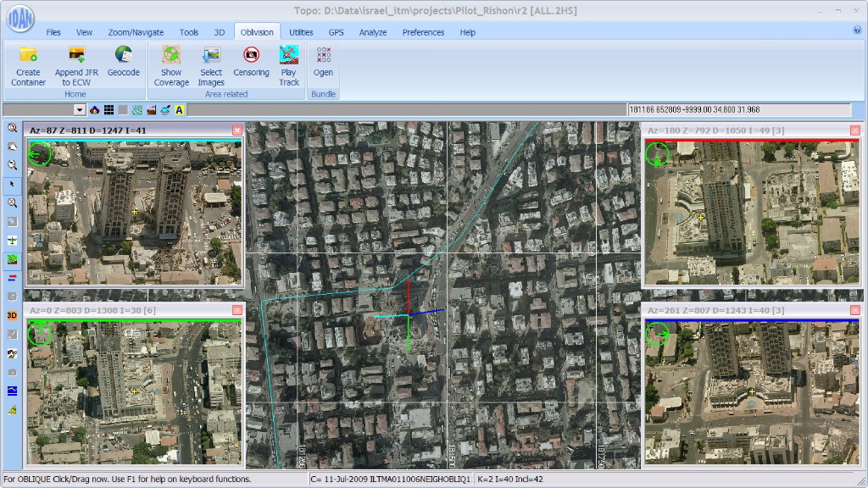
Task: Open the Zoom/Navigate ribbon tab
Action: click(136, 32)
